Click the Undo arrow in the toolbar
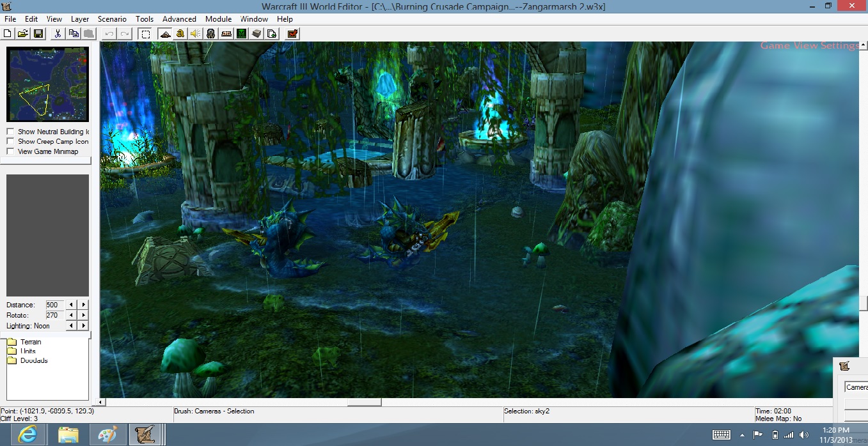The height and width of the screenshot is (446, 868). (109, 33)
